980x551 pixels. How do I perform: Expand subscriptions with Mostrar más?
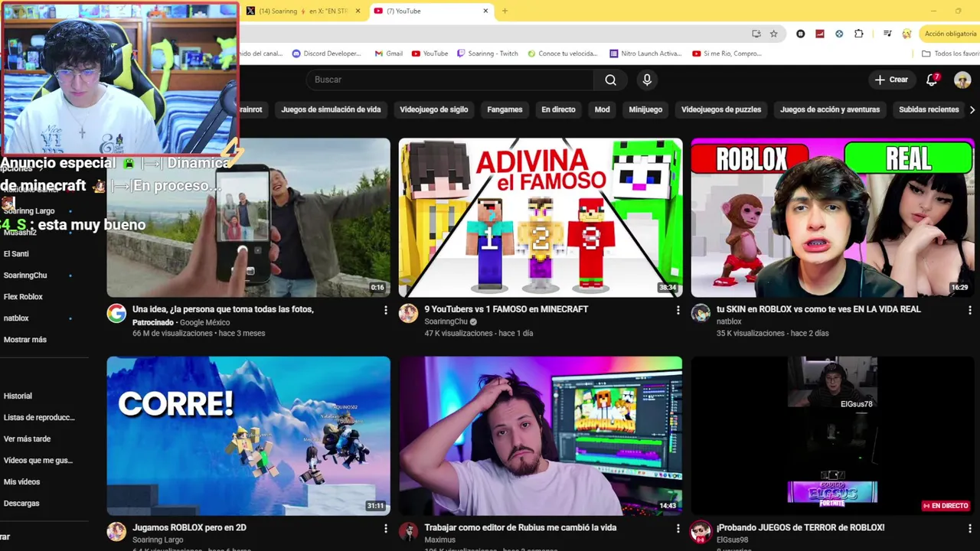pyautogui.click(x=25, y=340)
